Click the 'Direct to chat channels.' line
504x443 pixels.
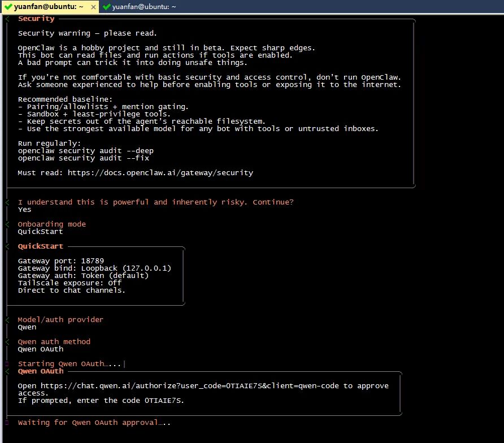(x=71, y=290)
